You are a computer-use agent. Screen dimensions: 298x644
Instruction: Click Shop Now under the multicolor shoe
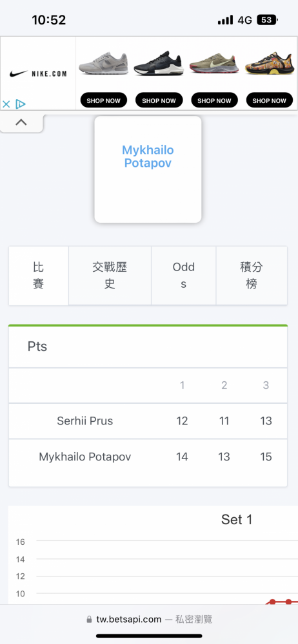tap(270, 100)
